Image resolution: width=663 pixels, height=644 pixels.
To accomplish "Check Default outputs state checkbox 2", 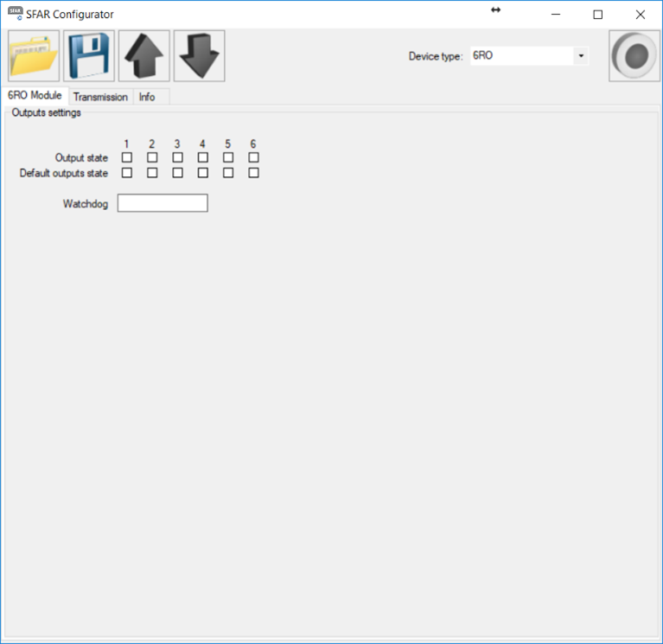I will 152,173.
